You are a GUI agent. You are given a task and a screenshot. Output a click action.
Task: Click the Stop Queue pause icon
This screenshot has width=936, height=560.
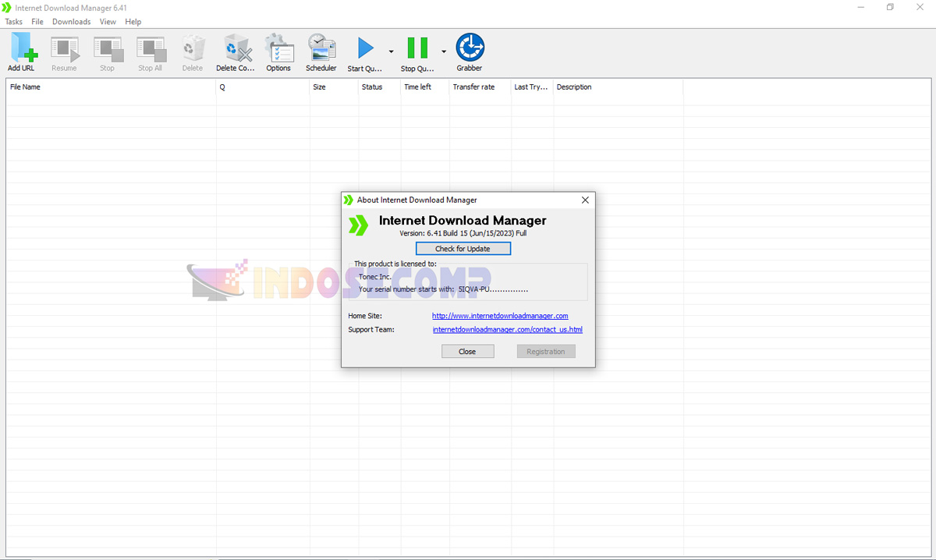point(418,48)
